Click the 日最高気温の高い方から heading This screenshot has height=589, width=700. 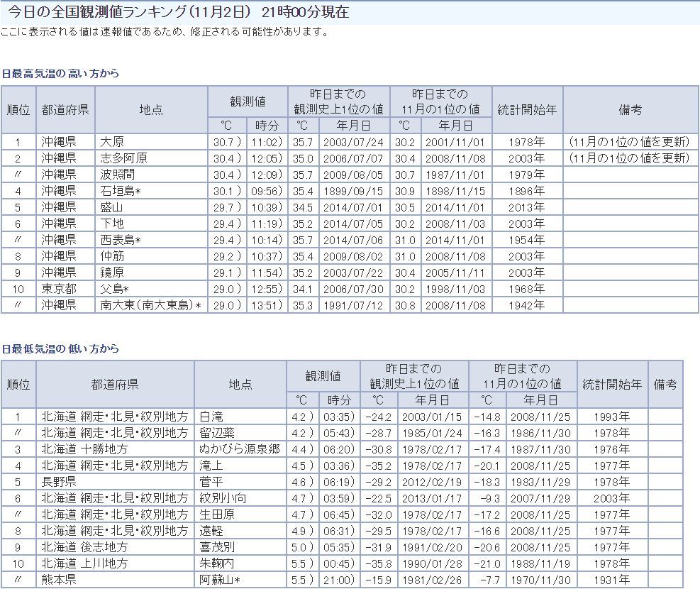pyautogui.click(x=61, y=74)
